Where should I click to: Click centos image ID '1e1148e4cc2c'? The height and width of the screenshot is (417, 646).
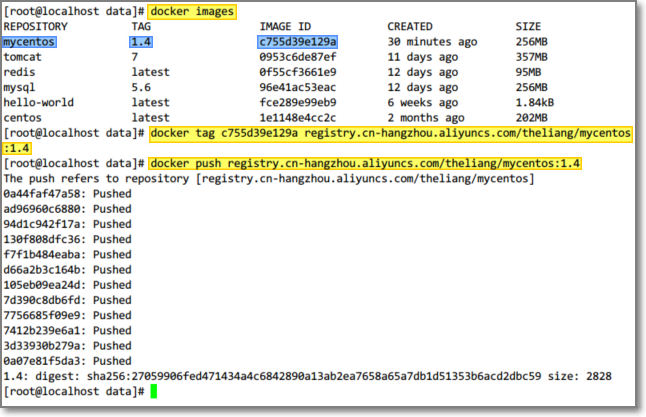click(x=298, y=118)
